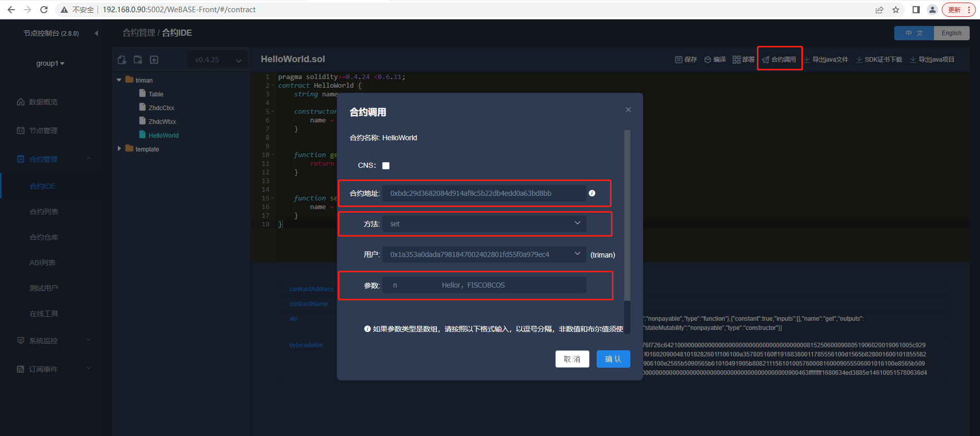980x436 pixels.
Task: Open the ZhdcWtxx contract file
Action: click(162, 121)
